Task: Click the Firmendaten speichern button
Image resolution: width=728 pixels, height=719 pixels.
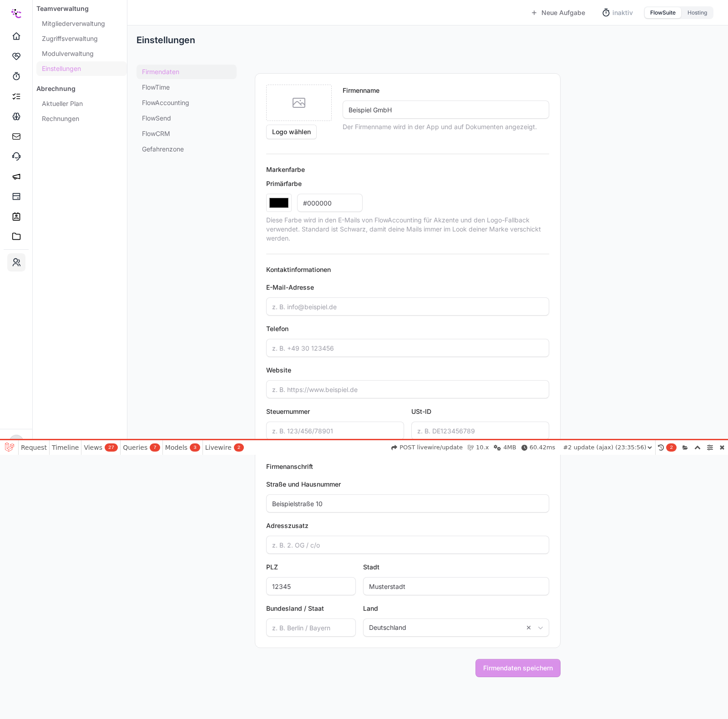Action: click(x=518, y=668)
